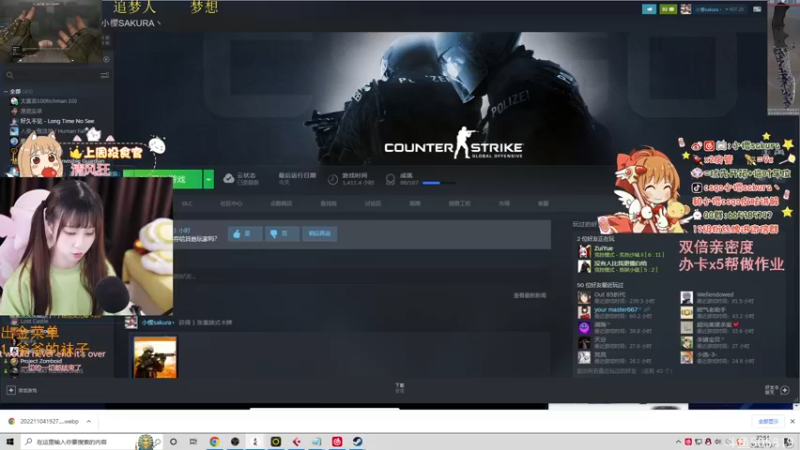The width and height of the screenshot is (800, 450).
Task: Open the 创意工坊 workshop tab
Action: [x=459, y=204]
